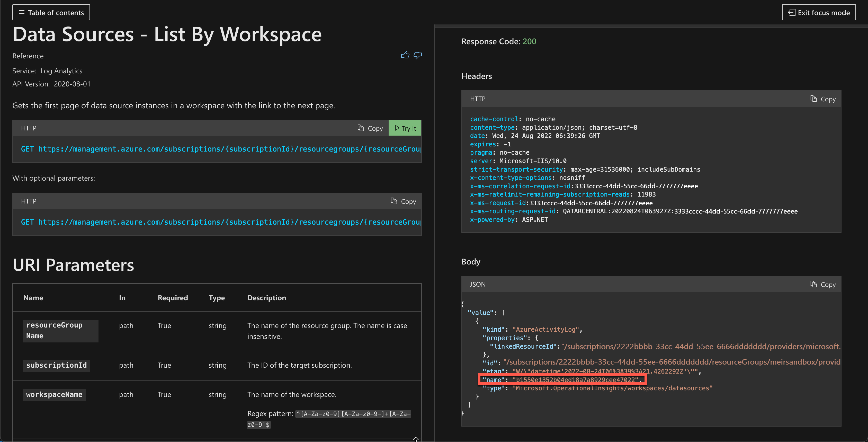Click the share arrow icon at bottom
The width and height of the screenshot is (868, 442).
tap(416, 439)
